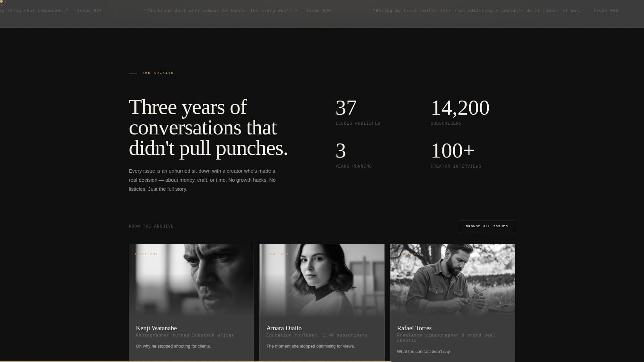Open Amara Diallo's portrait thumbnail
This screenshot has height=362, width=644.
(322, 281)
